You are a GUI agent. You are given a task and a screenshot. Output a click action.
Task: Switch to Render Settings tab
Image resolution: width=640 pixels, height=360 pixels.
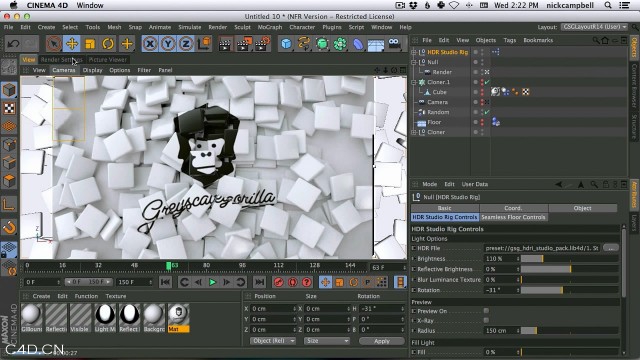pyautogui.click(x=62, y=60)
